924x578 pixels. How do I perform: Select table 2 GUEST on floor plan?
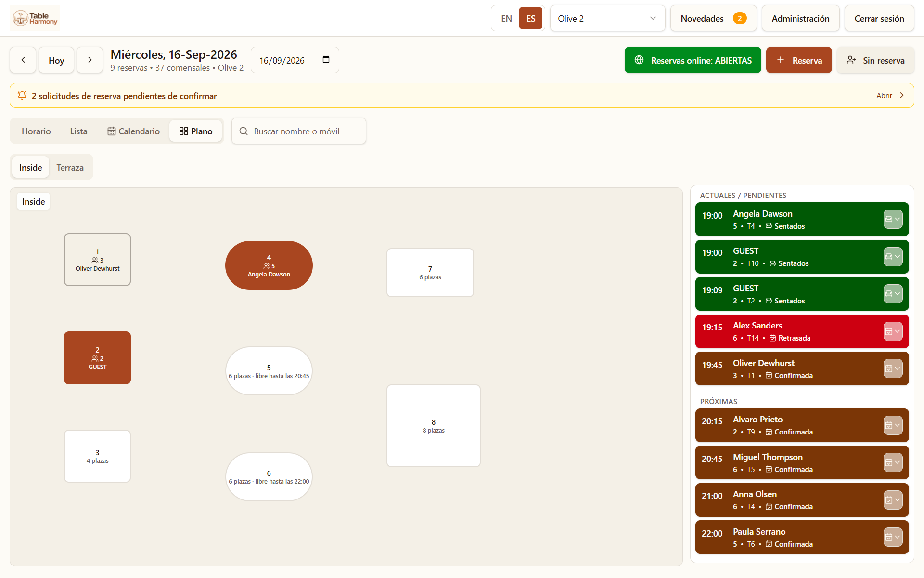pos(97,358)
